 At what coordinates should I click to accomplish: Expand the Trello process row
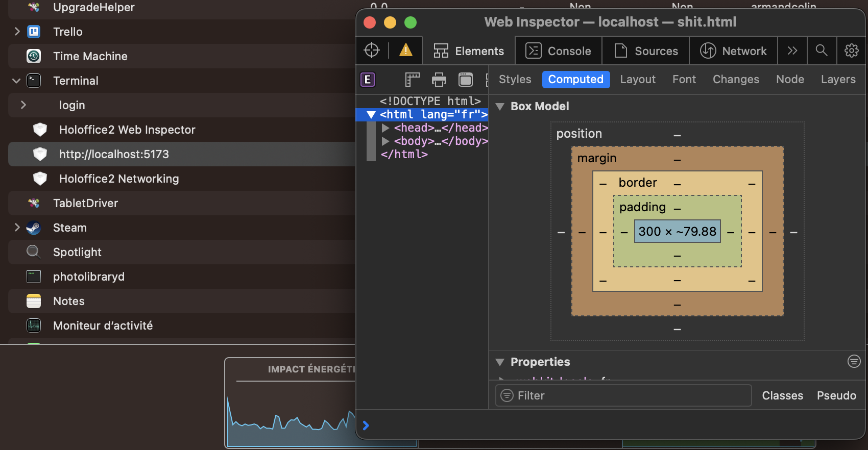coord(17,32)
